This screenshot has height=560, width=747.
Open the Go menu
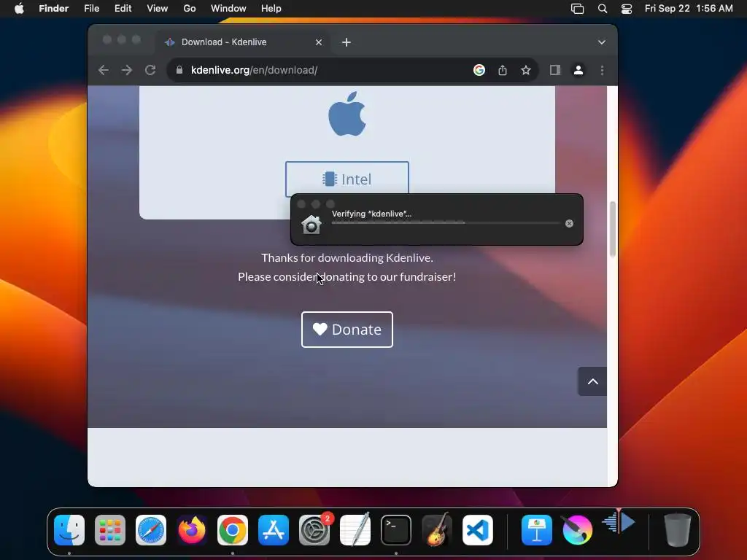pos(190,9)
